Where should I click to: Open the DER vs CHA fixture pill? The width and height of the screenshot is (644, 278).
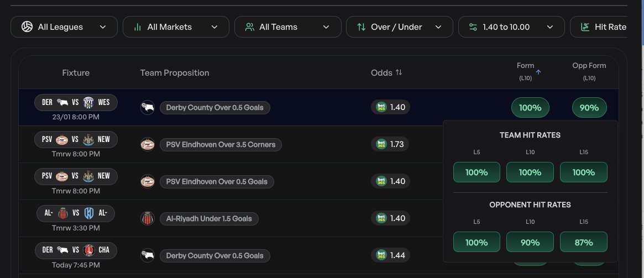point(76,250)
